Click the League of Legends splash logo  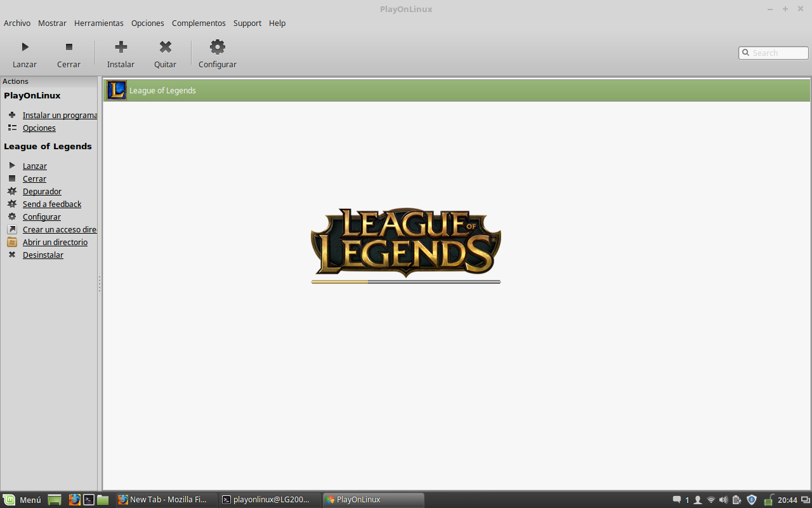coord(406,243)
